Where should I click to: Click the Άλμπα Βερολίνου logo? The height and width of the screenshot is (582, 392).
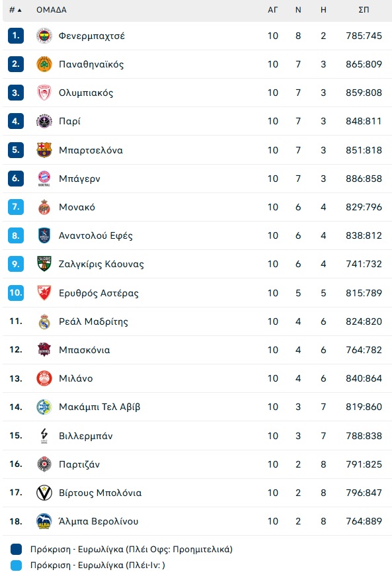tap(44, 521)
